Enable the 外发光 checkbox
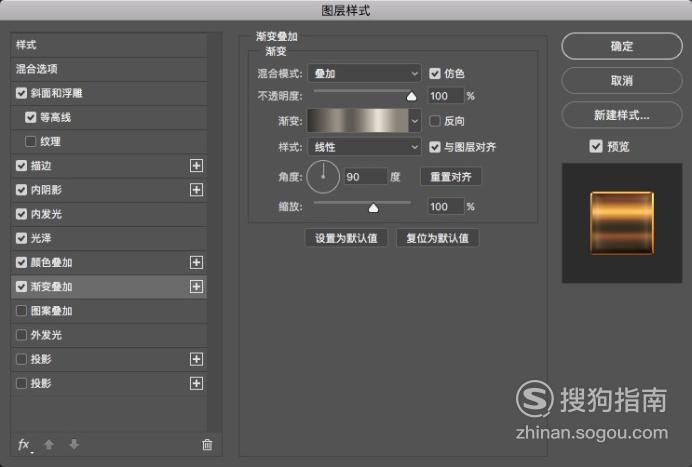692x467 pixels. pos(21,335)
